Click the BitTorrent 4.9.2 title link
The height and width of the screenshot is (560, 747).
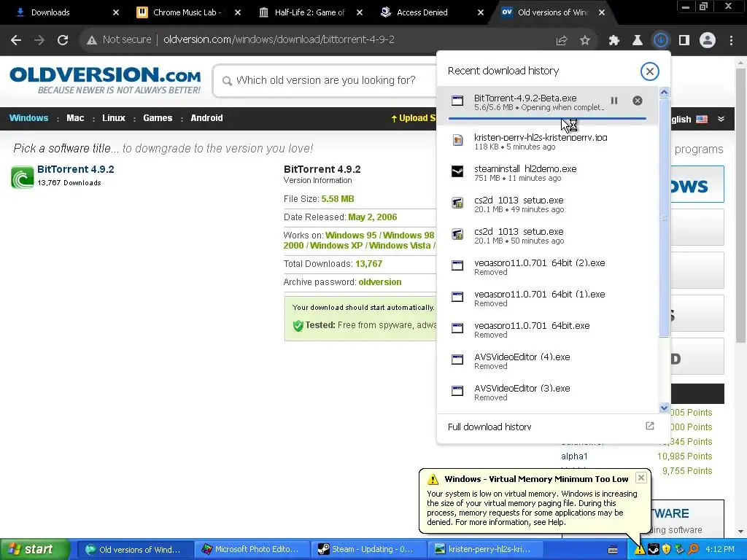coord(76,169)
